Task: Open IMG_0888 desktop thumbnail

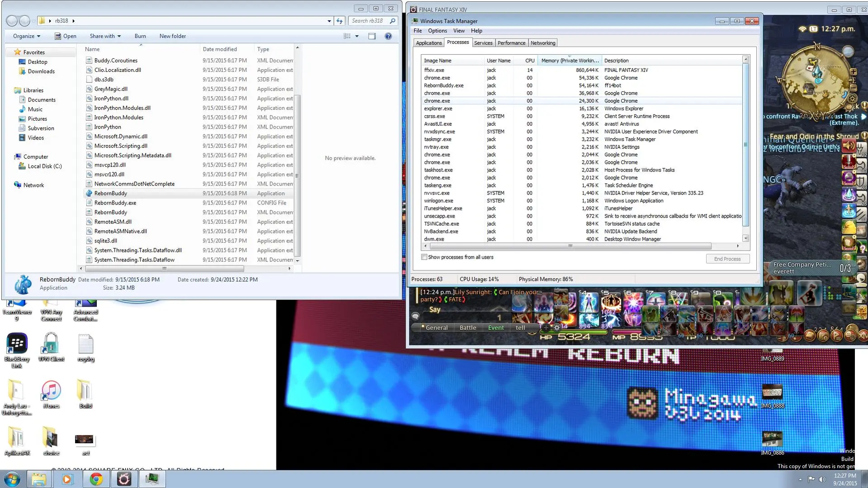Action: coord(772,396)
